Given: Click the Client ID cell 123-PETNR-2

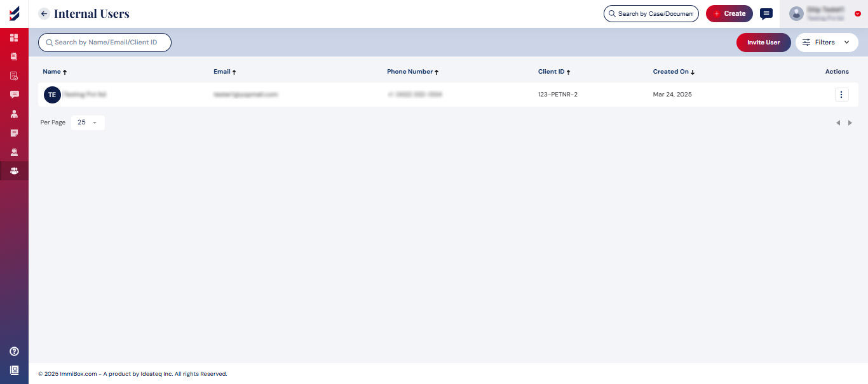Looking at the screenshot, I should click(558, 95).
